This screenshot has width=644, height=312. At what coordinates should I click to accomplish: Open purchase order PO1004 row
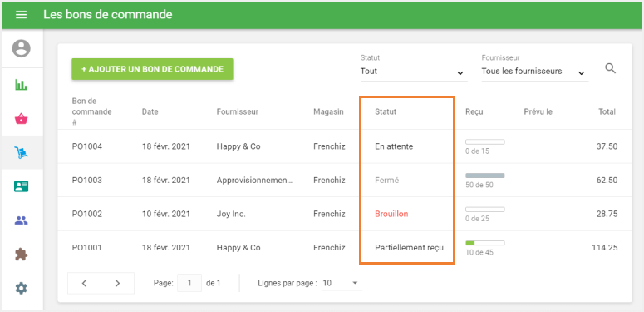tap(345, 146)
